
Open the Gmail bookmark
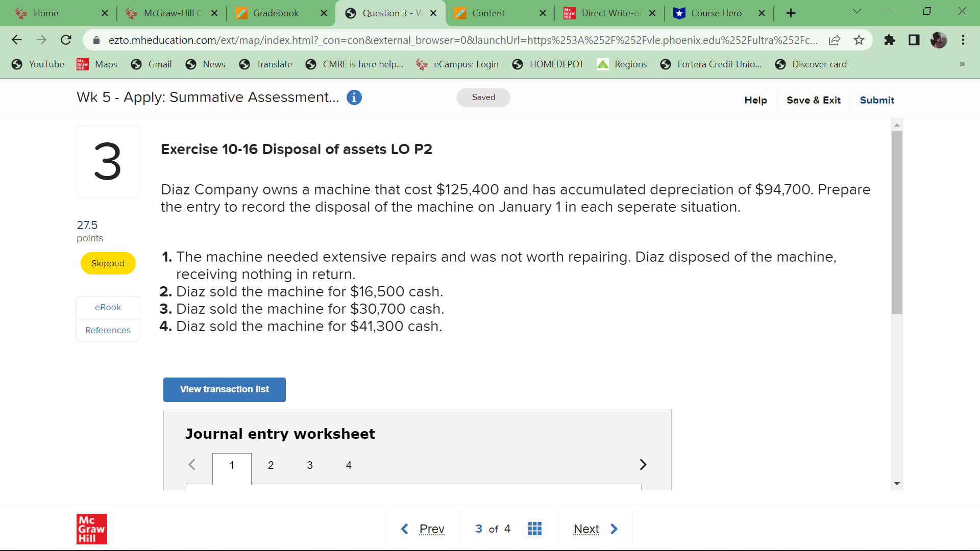[x=151, y=64]
